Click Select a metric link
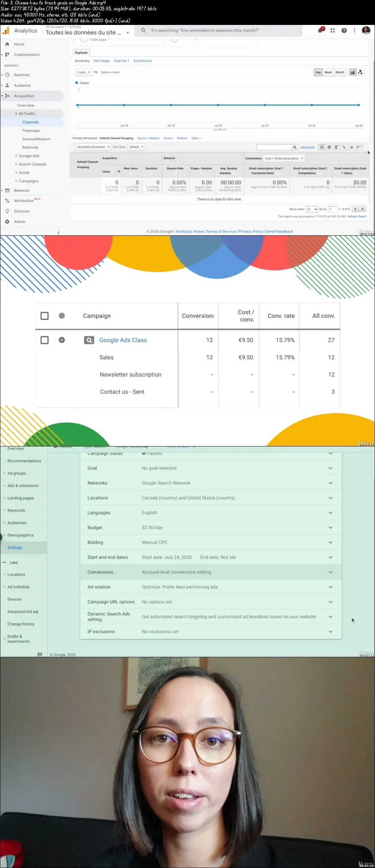The width and height of the screenshot is (375, 868). click(110, 72)
